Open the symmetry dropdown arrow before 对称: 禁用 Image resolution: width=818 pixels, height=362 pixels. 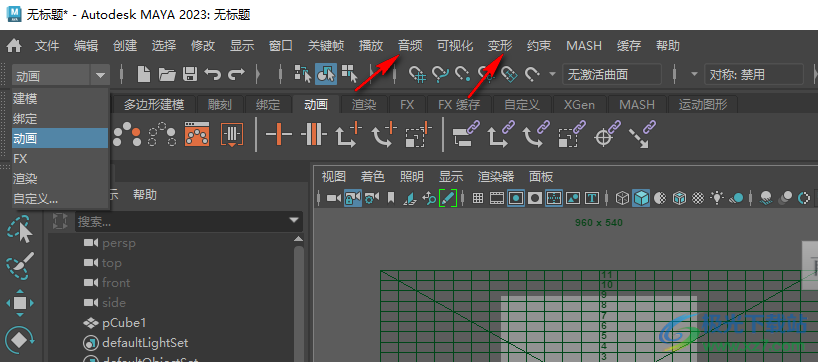pos(694,75)
